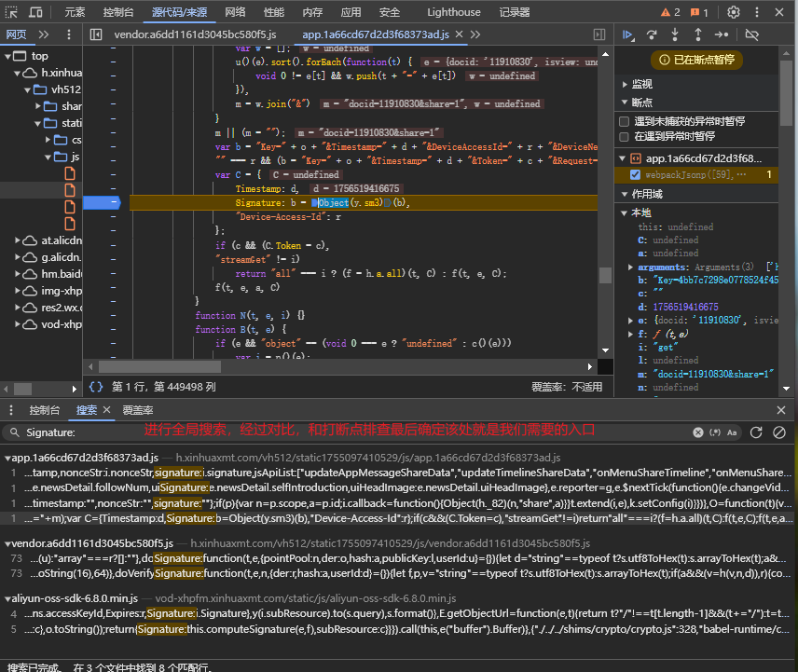Select the hm.baidu domain tree node
Screen dimensions: 798x672
49,274
